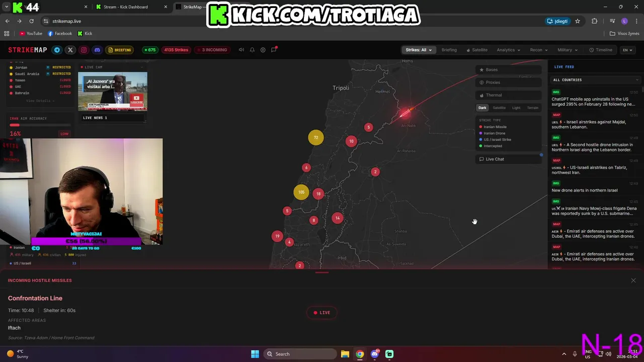Switch map style to Dark
The image size is (644, 362).
point(482,108)
